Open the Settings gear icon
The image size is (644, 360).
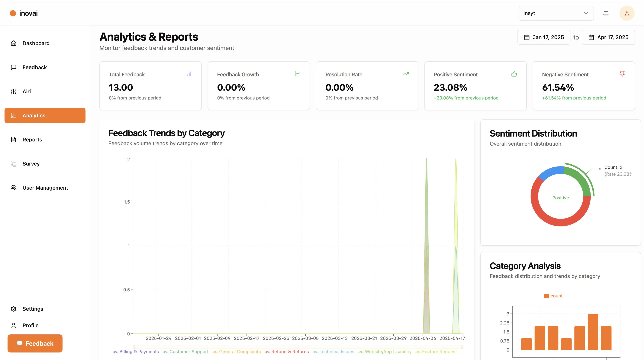click(x=14, y=309)
